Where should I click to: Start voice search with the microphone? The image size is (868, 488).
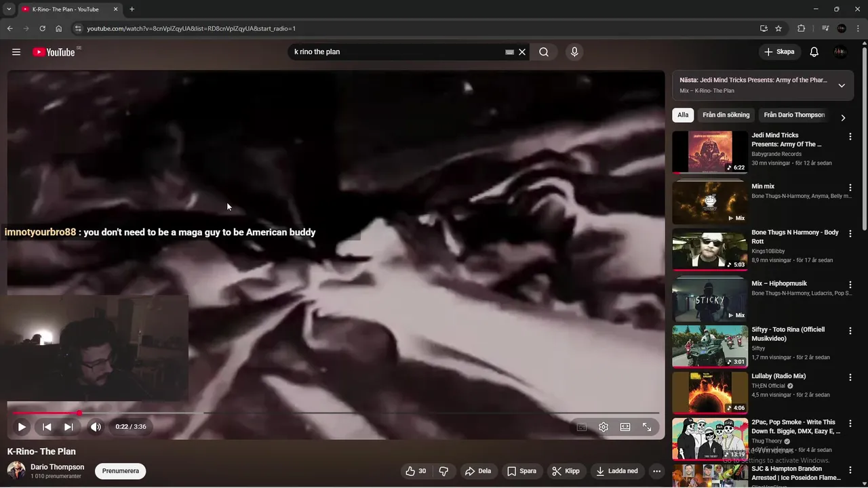point(574,52)
